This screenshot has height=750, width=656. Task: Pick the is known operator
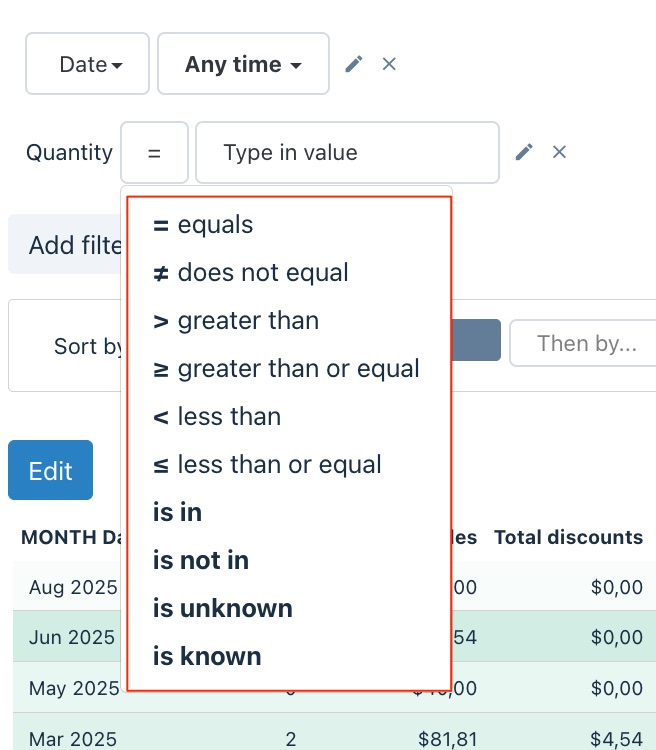tap(207, 657)
